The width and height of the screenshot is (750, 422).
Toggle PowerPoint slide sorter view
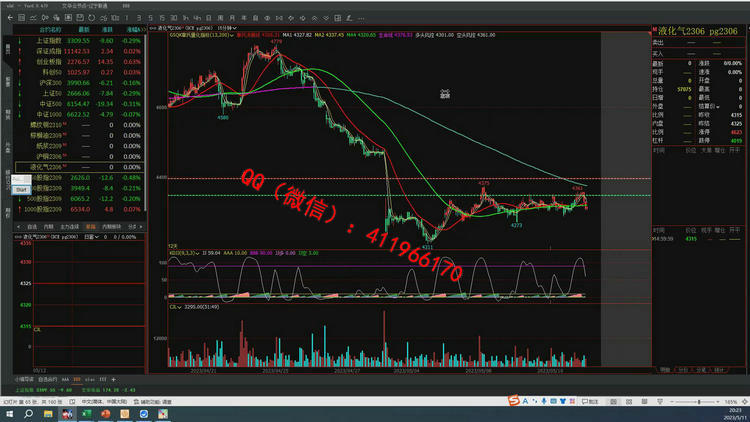tap(629, 401)
